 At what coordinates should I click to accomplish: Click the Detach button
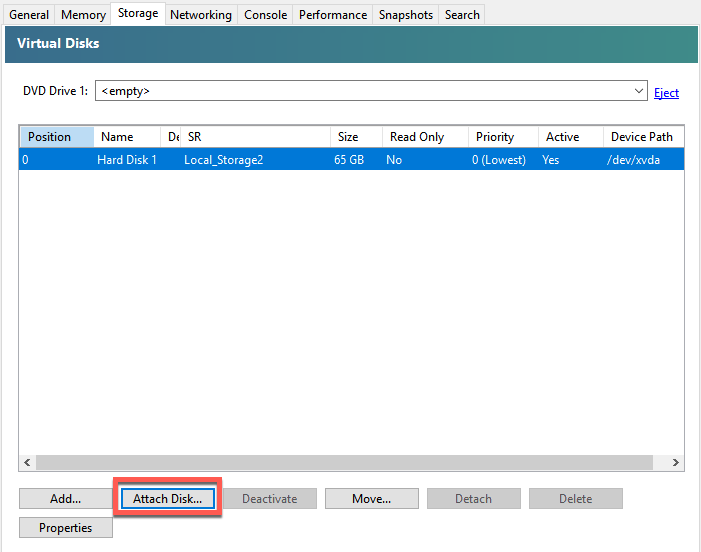473,498
